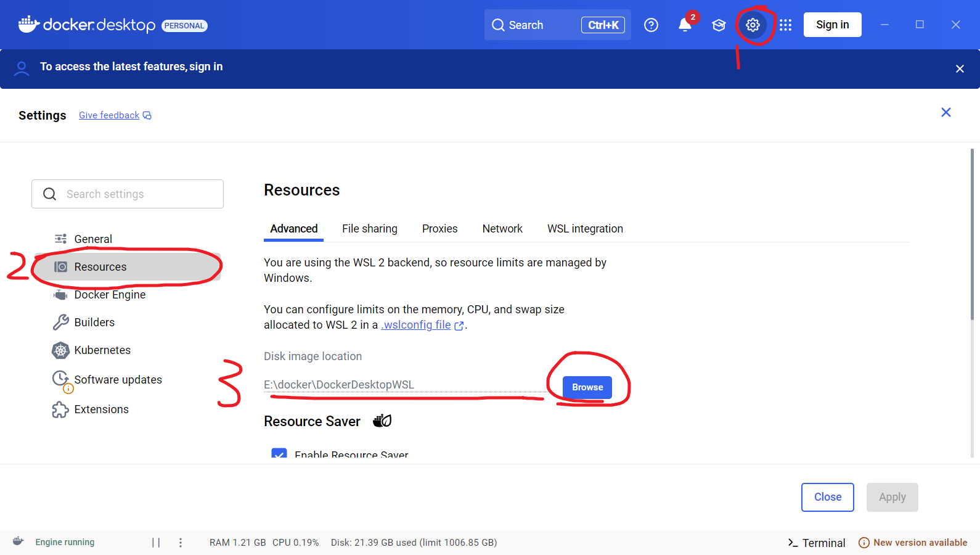
Task: Click the .wslconfig external link icon
Action: tap(459, 326)
